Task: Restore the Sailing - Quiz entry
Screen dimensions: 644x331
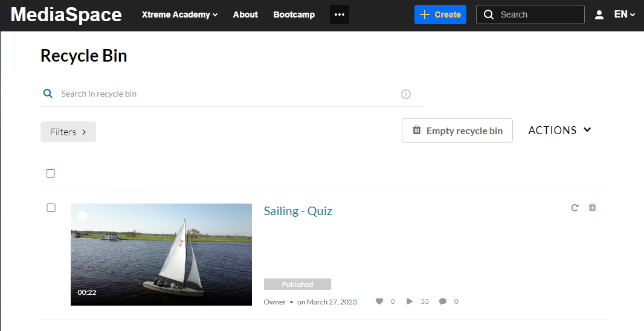Action: [x=575, y=208]
